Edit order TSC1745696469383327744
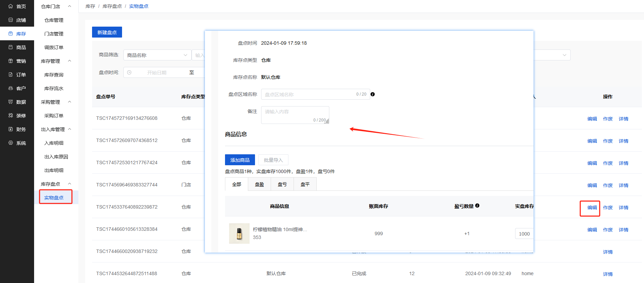Viewport: 644px width, 283px height. pos(592,185)
